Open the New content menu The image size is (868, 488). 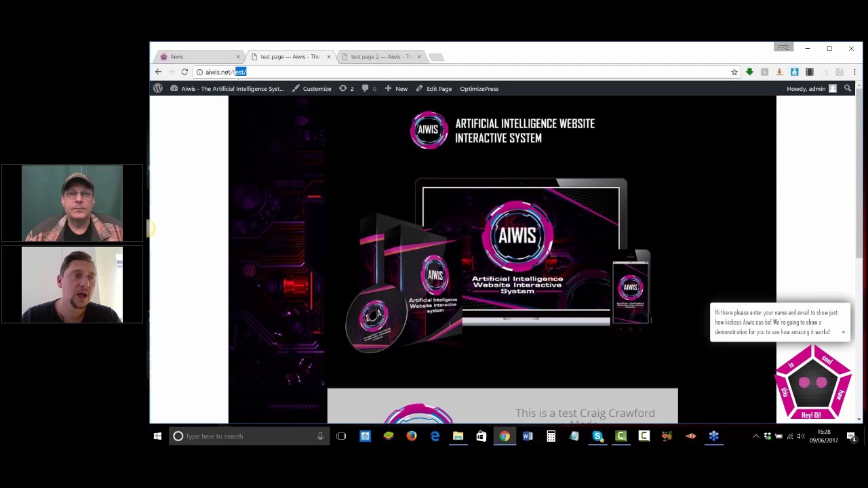pos(396,89)
